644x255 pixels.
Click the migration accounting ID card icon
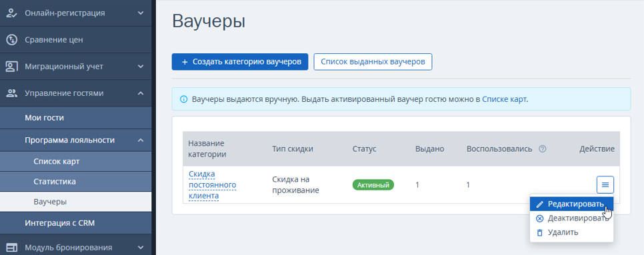coord(11,67)
